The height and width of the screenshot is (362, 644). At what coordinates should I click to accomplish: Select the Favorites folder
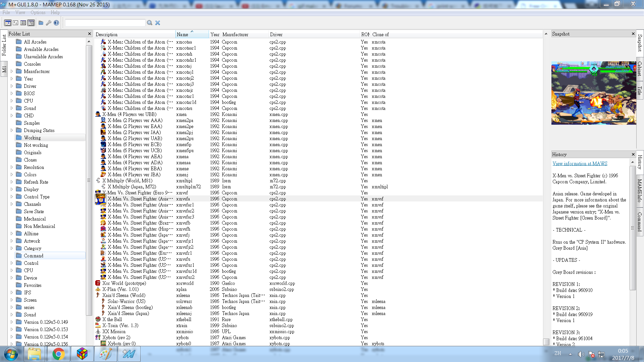[33, 285]
